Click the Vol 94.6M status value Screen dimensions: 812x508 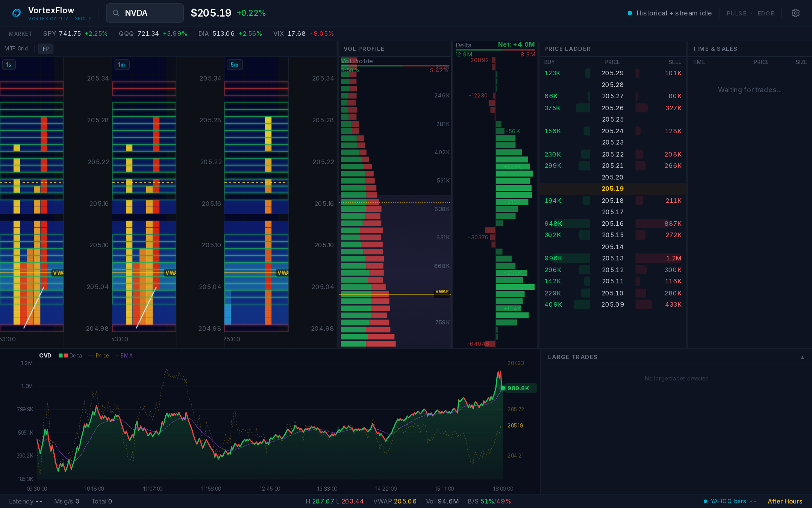(x=442, y=501)
